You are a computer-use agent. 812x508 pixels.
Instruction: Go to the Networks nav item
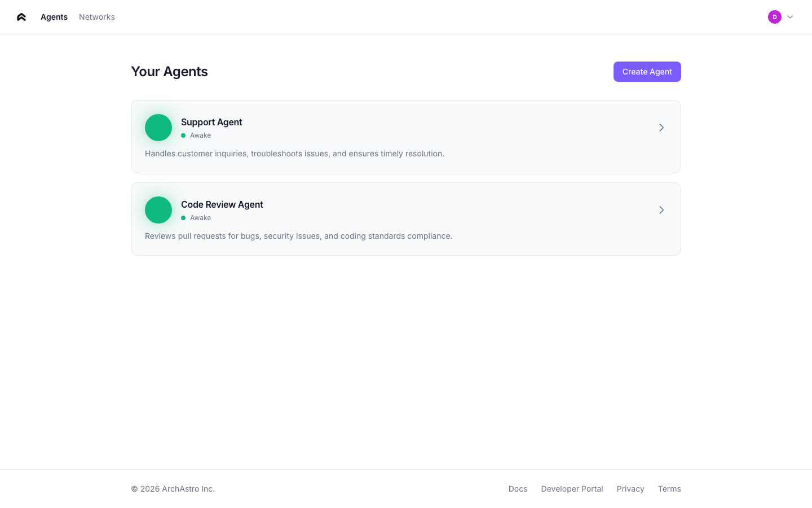[x=97, y=17]
